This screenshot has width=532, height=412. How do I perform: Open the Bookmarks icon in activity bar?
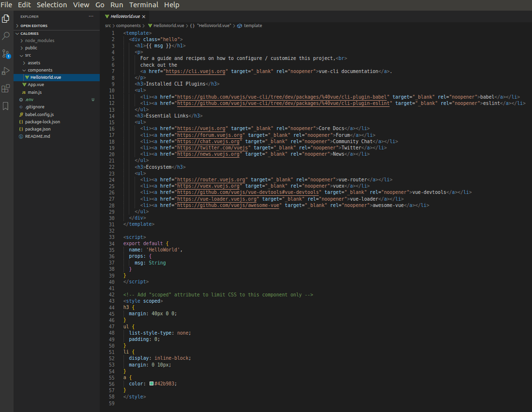click(x=5, y=106)
